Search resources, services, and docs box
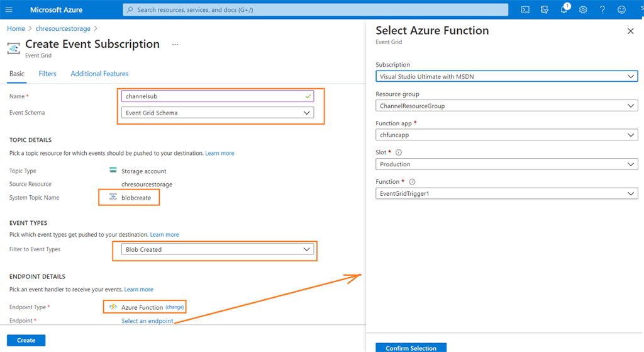The height and width of the screenshot is (352, 644). tap(315, 9)
